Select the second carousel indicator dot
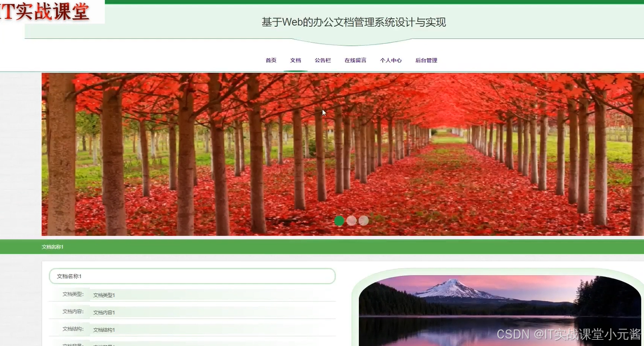 pyautogui.click(x=351, y=221)
